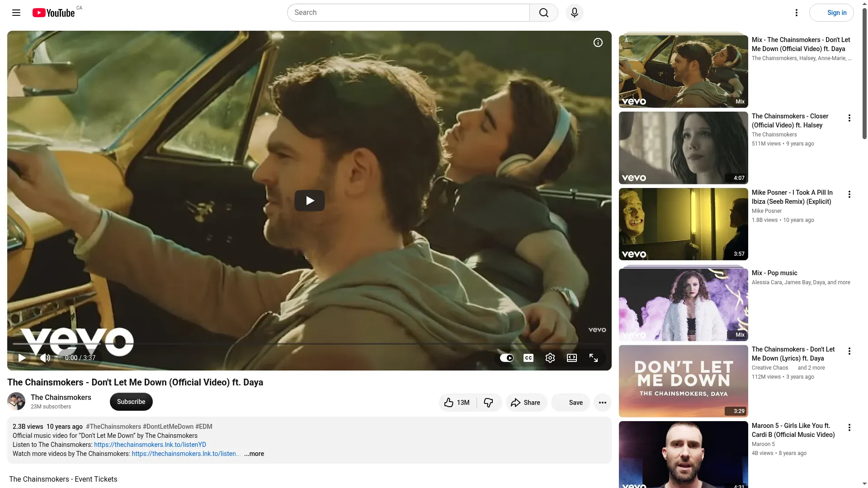Enter full screen mode
The width and height of the screenshot is (868, 488).
pyautogui.click(x=594, y=358)
